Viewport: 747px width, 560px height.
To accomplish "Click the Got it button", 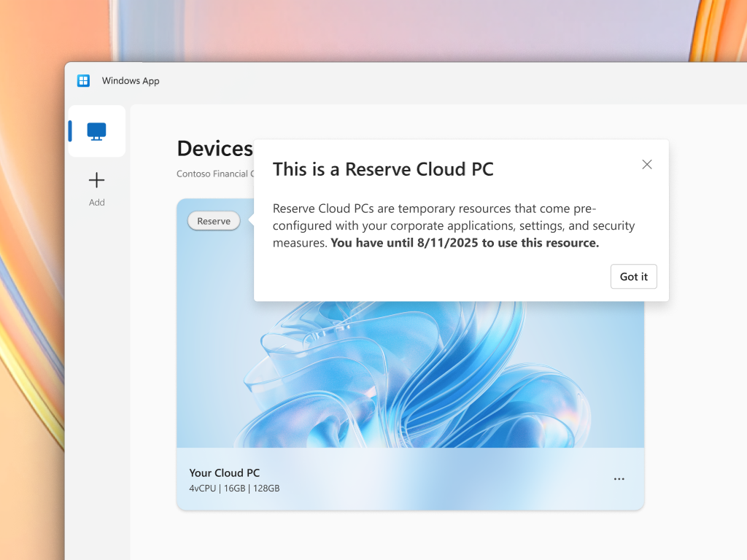I will (x=633, y=276).
